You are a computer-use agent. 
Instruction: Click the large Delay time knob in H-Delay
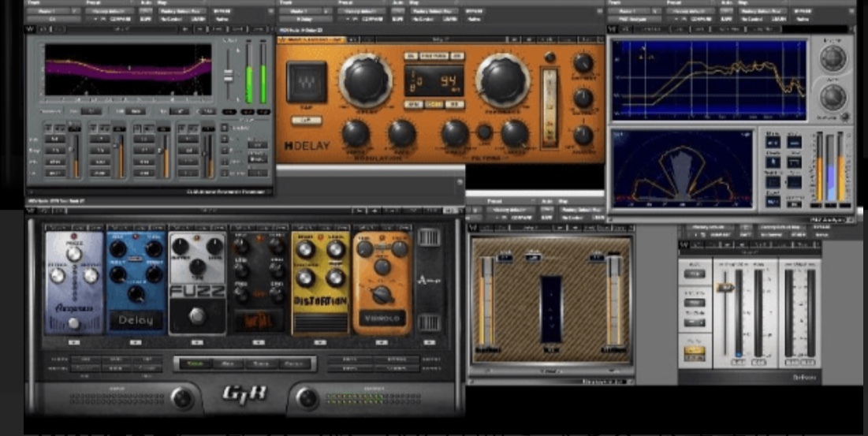coord(365,81)
